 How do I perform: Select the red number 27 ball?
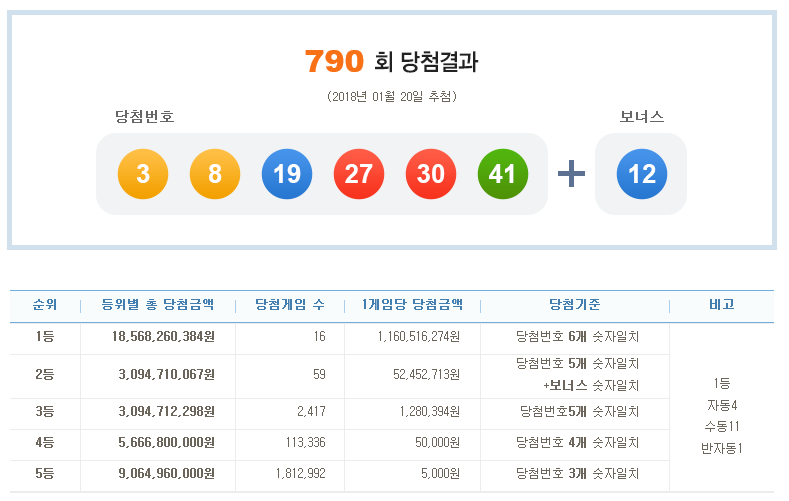tap(358, 174)
